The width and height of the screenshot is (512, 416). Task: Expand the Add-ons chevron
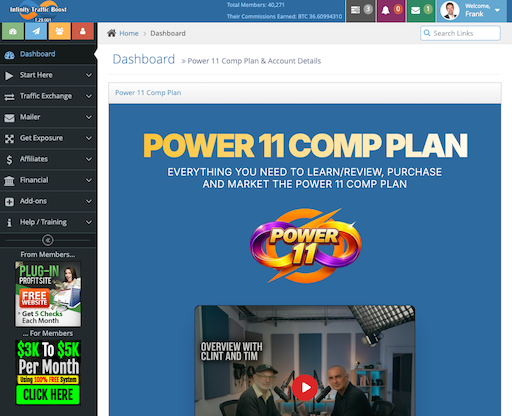click(x=89, y=201)
